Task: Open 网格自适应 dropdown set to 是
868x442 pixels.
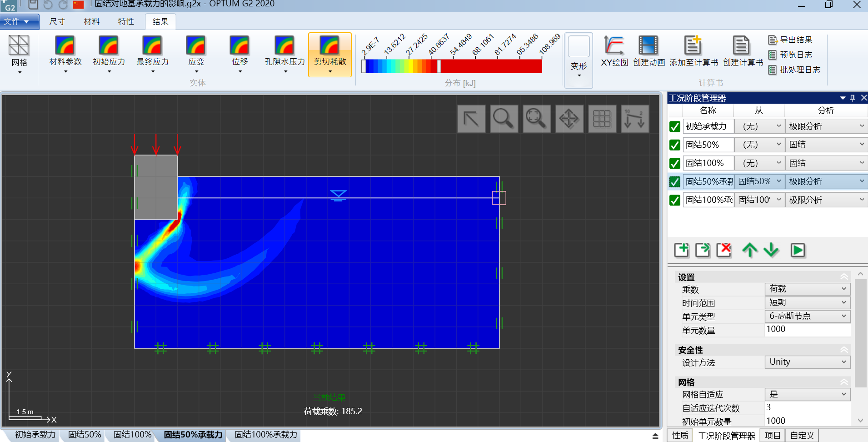Action: point(808,394)
